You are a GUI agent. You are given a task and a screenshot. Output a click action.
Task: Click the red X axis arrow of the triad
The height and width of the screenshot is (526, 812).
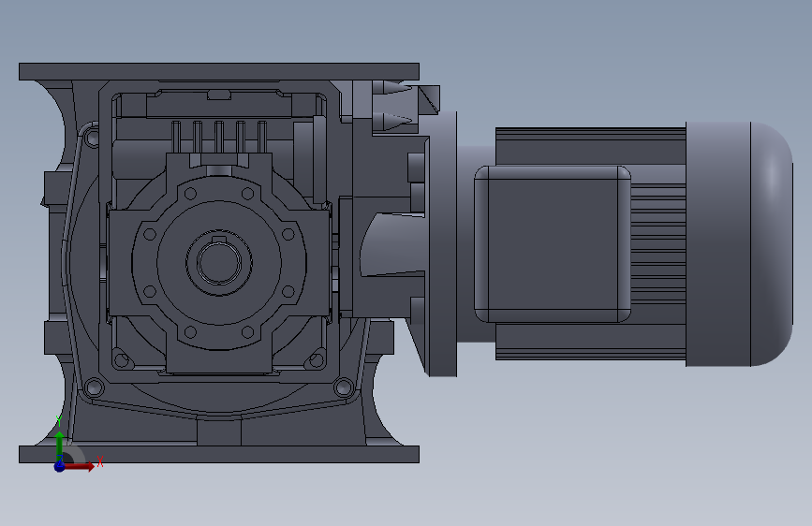tap(80, 466)
